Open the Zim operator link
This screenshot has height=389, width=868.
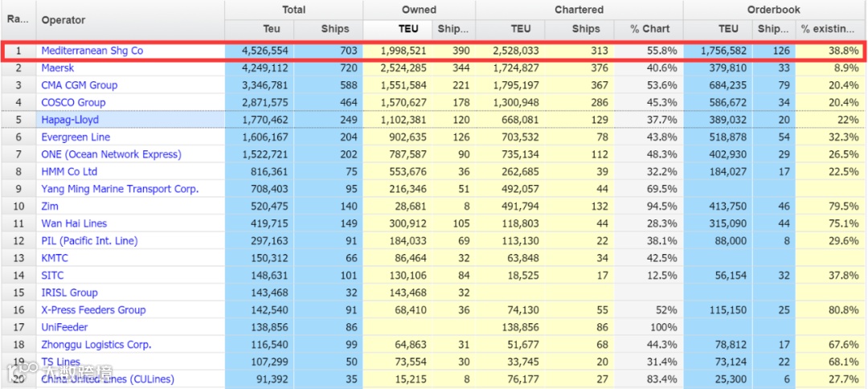pos(50,207)
